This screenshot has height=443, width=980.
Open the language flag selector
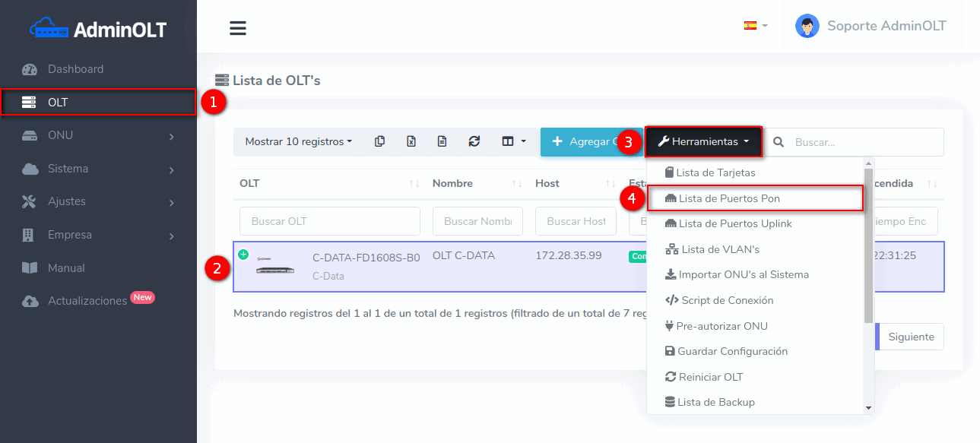[x=755, y=25]
